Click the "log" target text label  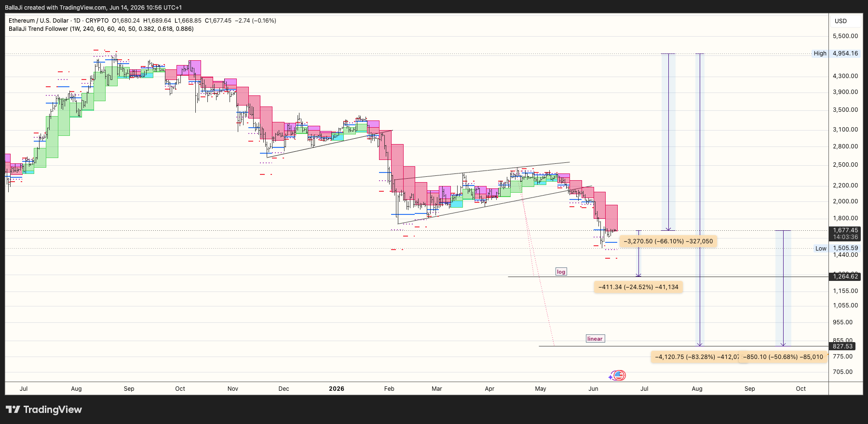(x=561, y=272)
